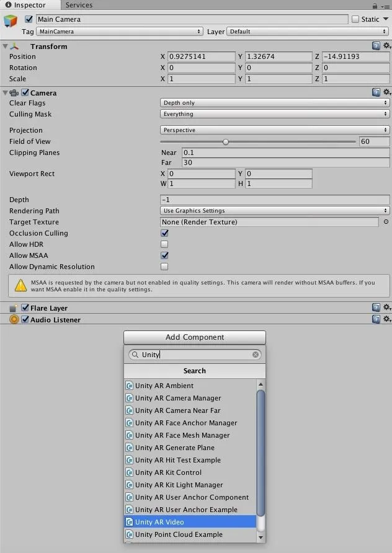
Task: Enable Allow HDR checkbox
Action: [164, 244]
